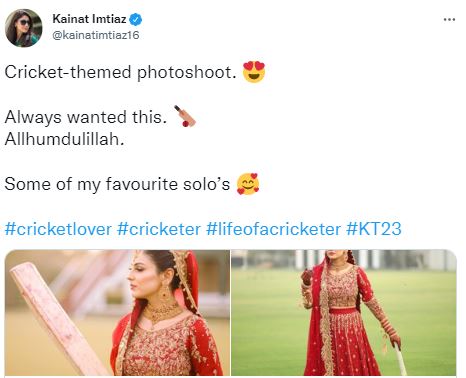466x378 pixels.
Task: View the close-up bridal portrait photo
Action: click(117, 313)
